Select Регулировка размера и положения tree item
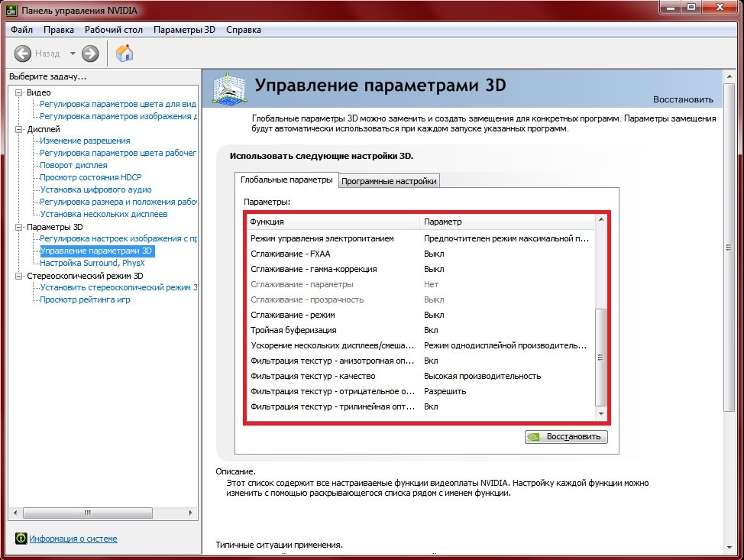The height and width of the screenshot is (560, 744). [118, 202]
